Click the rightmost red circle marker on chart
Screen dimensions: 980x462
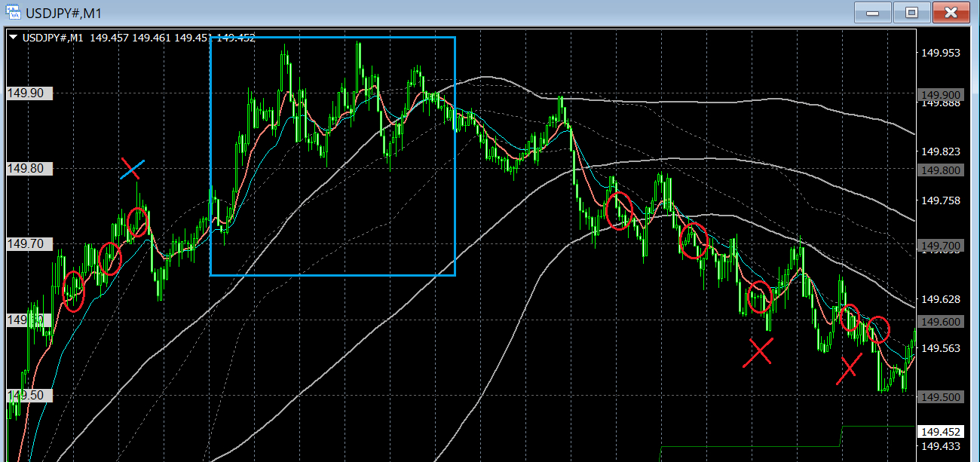click(878, 329)
